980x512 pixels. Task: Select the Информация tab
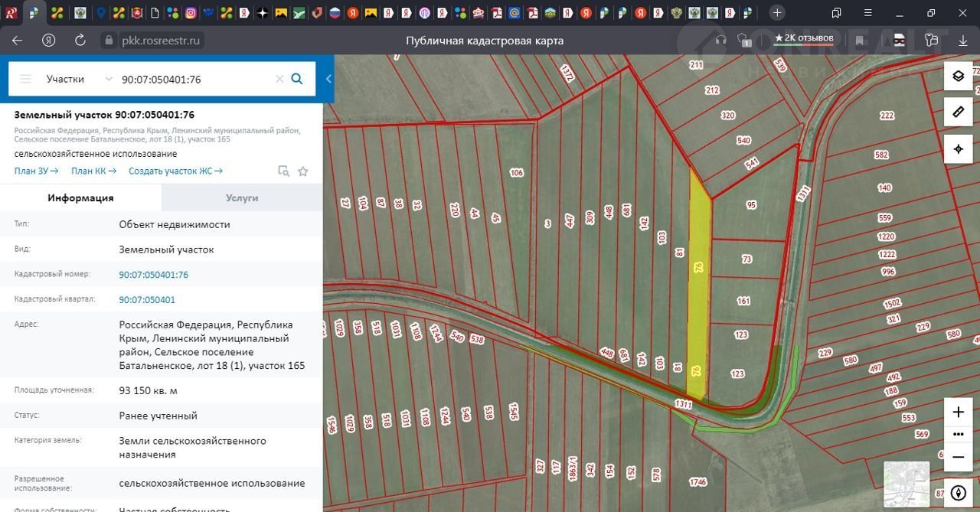pos(80,197)
